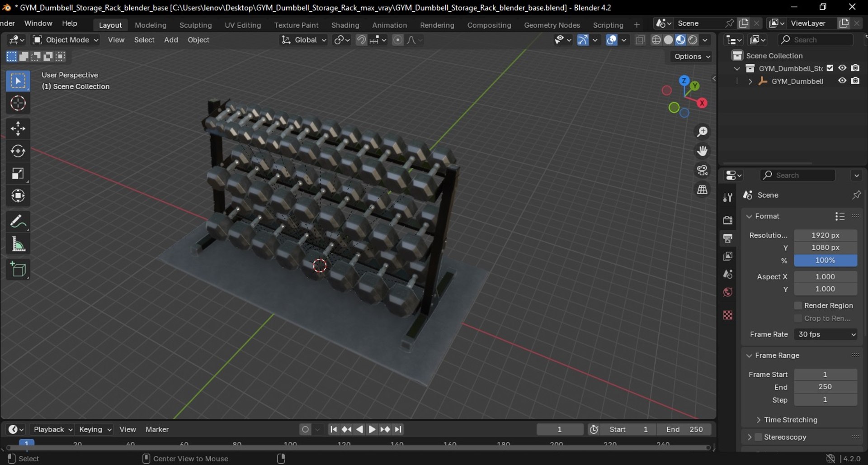
Task: Select the Select Box tool
Action: point(18,81)
